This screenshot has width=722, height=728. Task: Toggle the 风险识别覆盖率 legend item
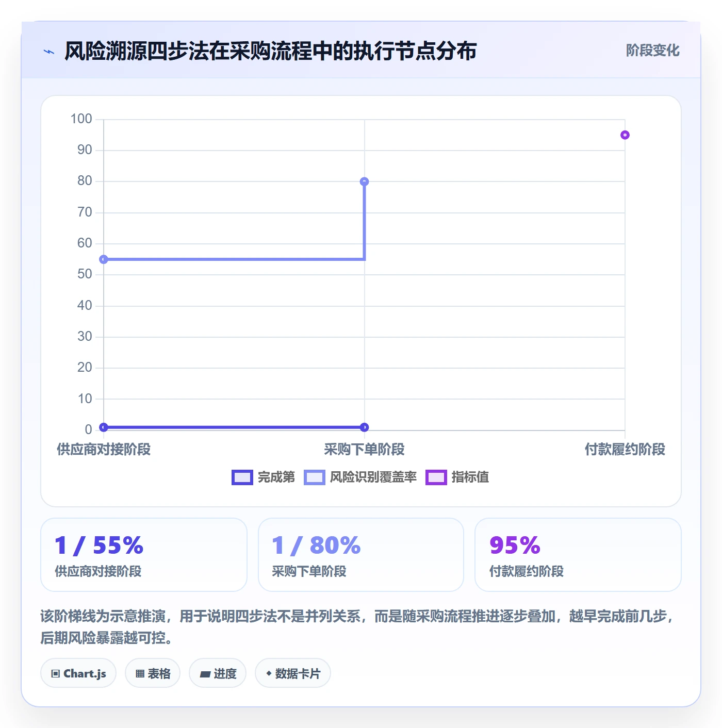point(360,477)
